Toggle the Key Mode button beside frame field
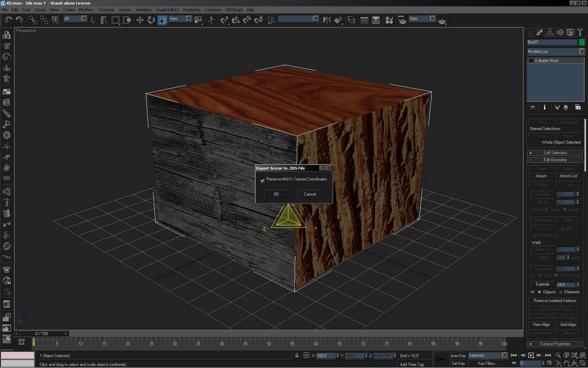Screen dimensions: 588x368 pos(514,363)
